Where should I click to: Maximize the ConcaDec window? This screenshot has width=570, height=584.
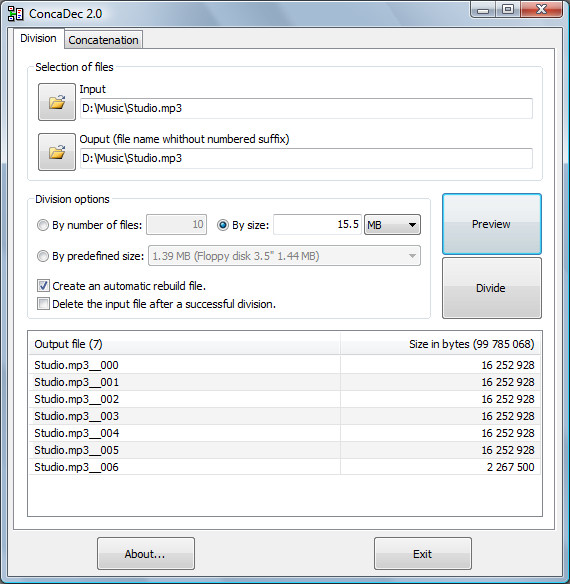click(x=508, y=9)
